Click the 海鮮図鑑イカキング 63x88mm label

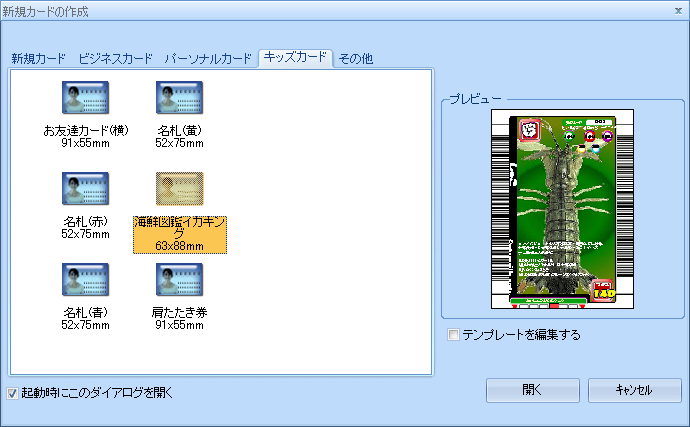180,235
